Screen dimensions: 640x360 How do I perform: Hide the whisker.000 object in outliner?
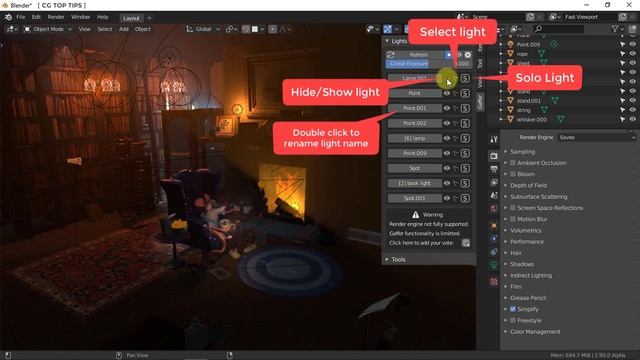633,119
